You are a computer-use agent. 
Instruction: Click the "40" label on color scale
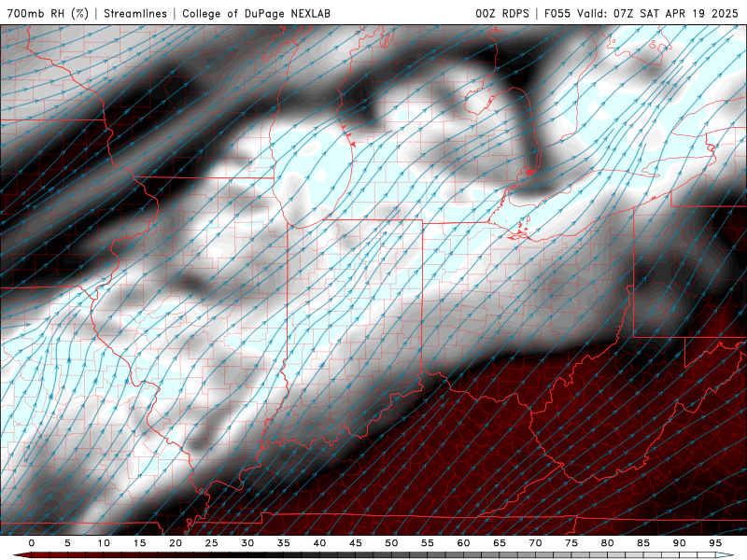tap(319, 543)
